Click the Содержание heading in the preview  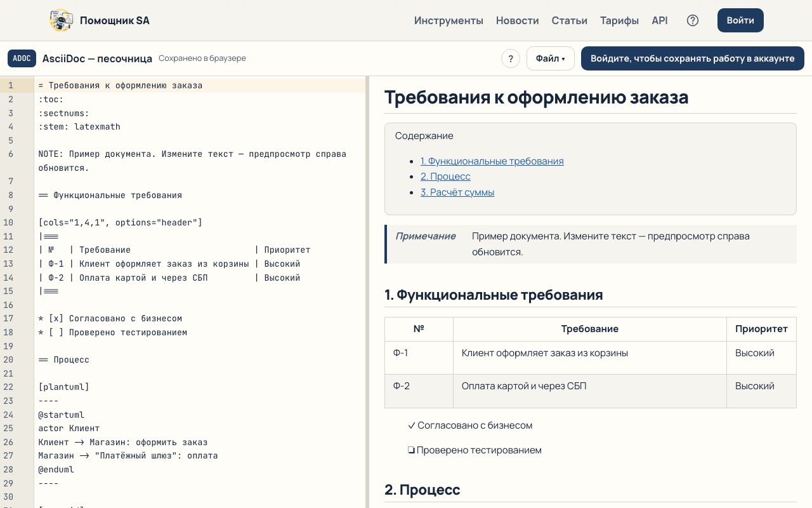point(424,136)
